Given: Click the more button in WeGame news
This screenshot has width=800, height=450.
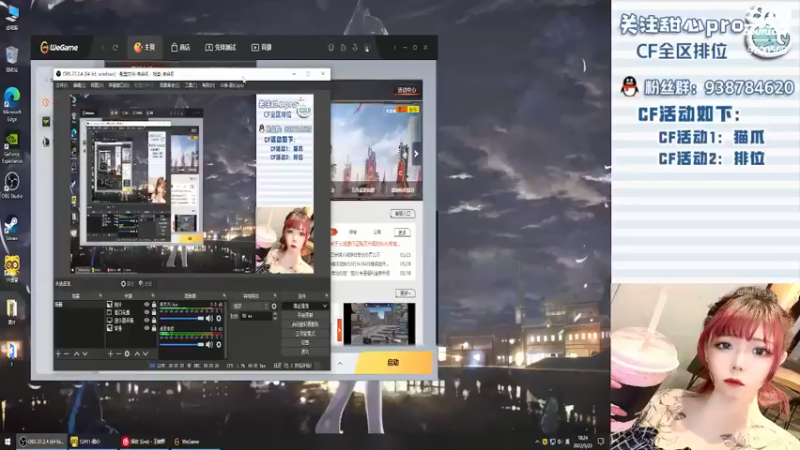Looking at the screenshot, I should tap(403, 232).
